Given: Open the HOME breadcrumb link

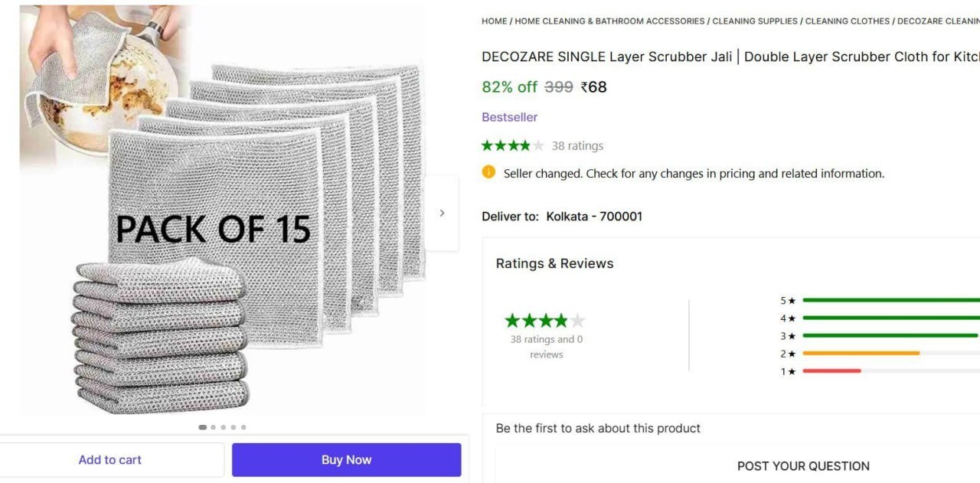Looking at the screenshot, I should tap(495, 21).
